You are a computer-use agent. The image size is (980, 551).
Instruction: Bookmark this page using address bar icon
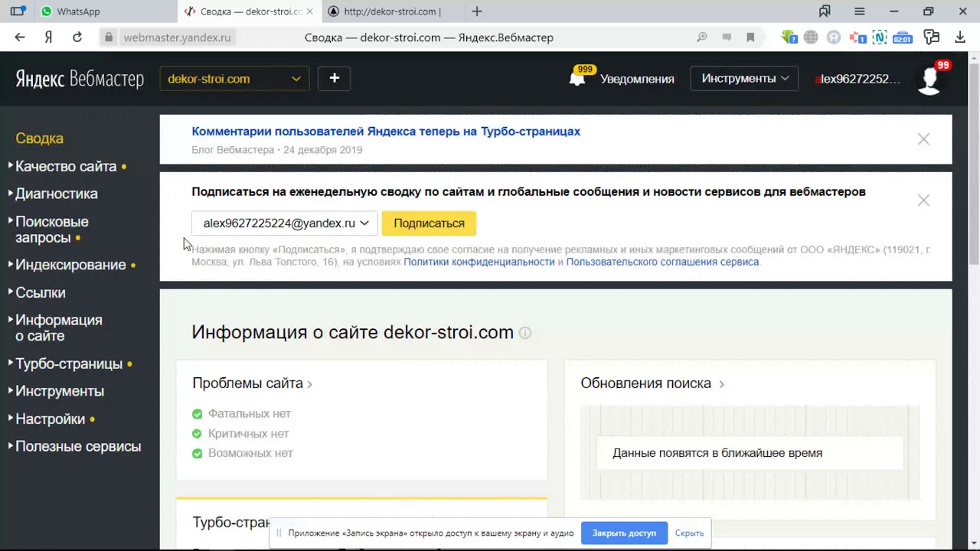(x=750, y=37)
